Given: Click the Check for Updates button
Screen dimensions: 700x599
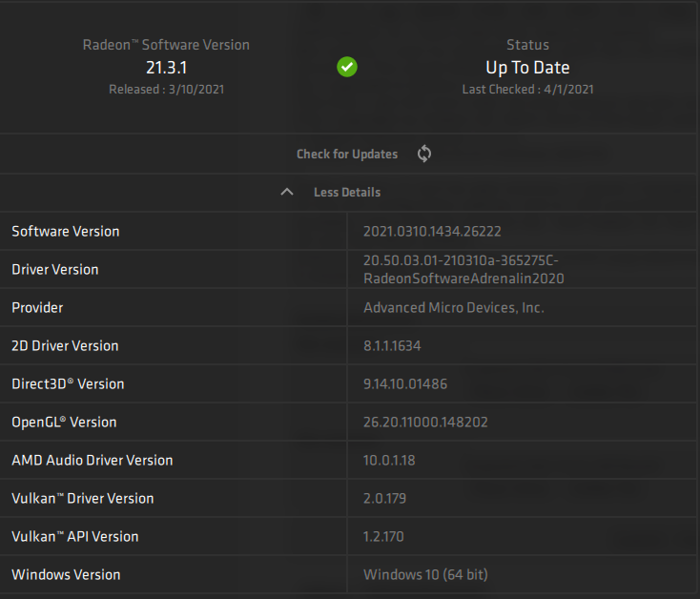Looking at the screenshot, I should coord(347,154).
